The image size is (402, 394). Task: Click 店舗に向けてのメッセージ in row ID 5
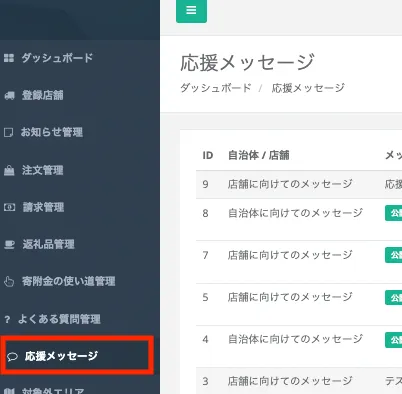pos(290,297)
